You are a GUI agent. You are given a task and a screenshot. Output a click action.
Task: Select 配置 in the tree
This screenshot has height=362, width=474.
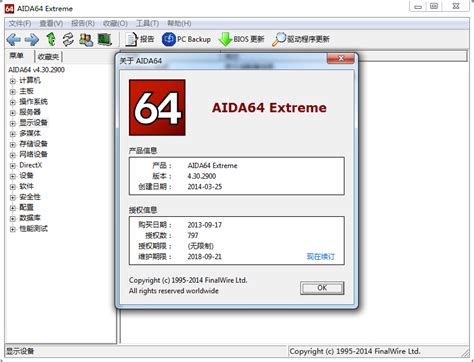pos(26,207)
